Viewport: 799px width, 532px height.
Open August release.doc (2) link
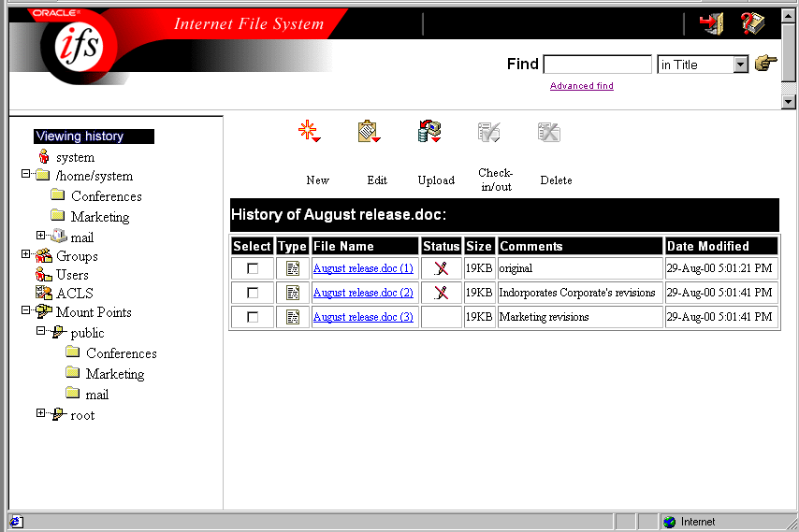(363, 293)
